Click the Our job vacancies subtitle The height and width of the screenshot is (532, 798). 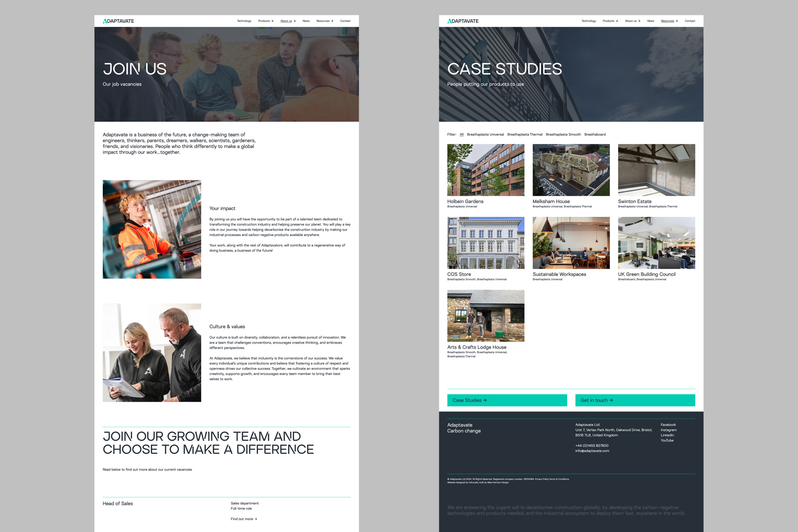tap(122, 84)
